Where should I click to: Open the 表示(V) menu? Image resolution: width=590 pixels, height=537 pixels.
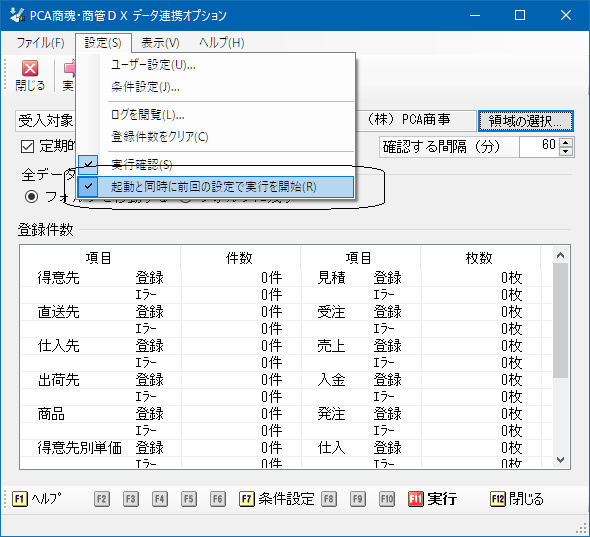click(x=160, y=43)
